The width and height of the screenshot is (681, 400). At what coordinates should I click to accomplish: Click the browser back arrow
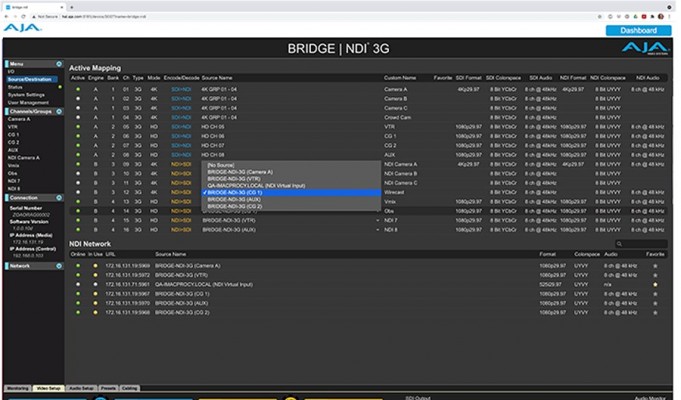(x=7, y=17)
